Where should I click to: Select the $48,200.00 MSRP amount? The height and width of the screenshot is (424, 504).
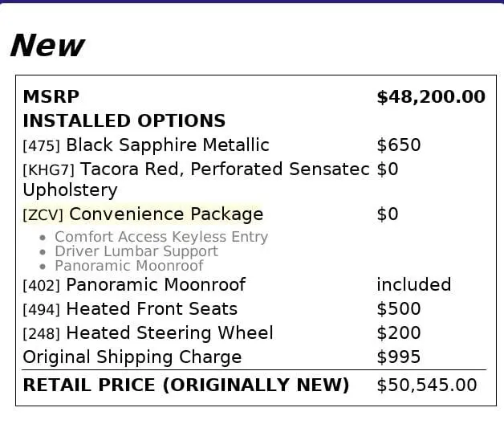430,97
